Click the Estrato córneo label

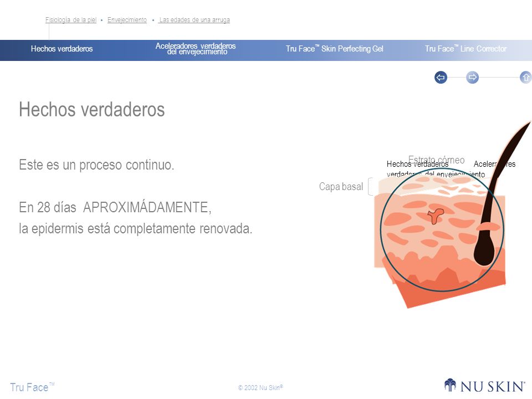(436, 160)
